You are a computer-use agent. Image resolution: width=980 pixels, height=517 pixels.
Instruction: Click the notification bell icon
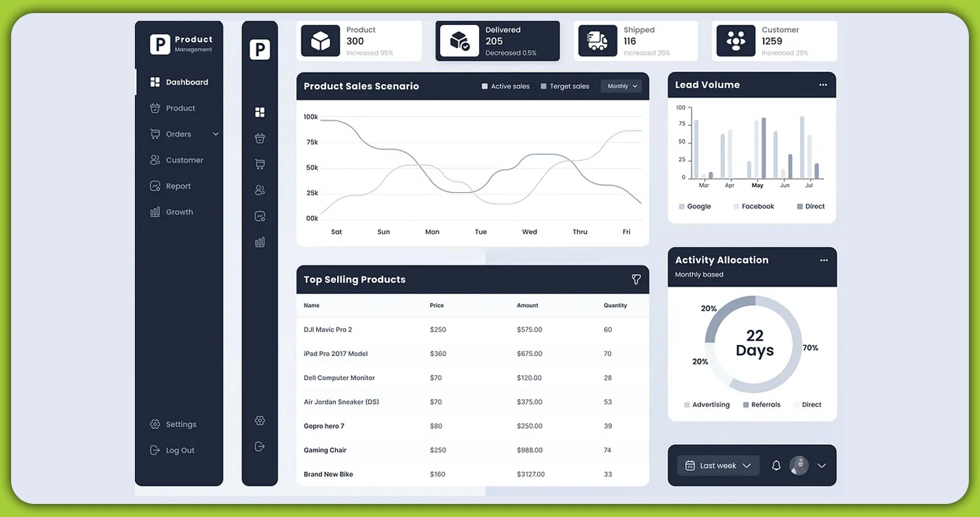click(776, 465)
